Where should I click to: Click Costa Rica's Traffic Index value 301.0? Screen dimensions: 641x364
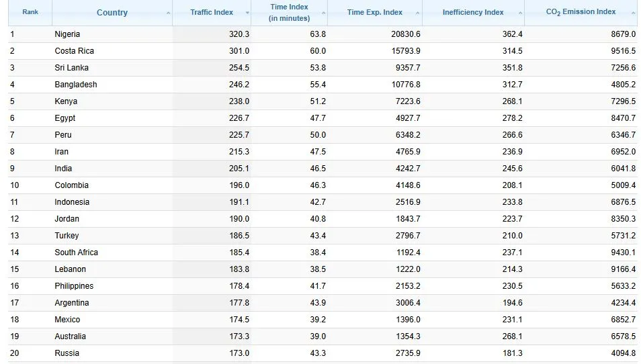coord(239,51)
